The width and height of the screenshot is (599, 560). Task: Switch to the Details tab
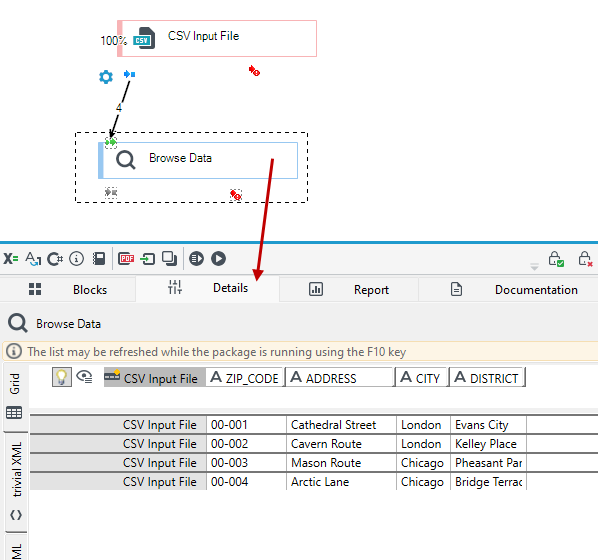tap(207, 288)
